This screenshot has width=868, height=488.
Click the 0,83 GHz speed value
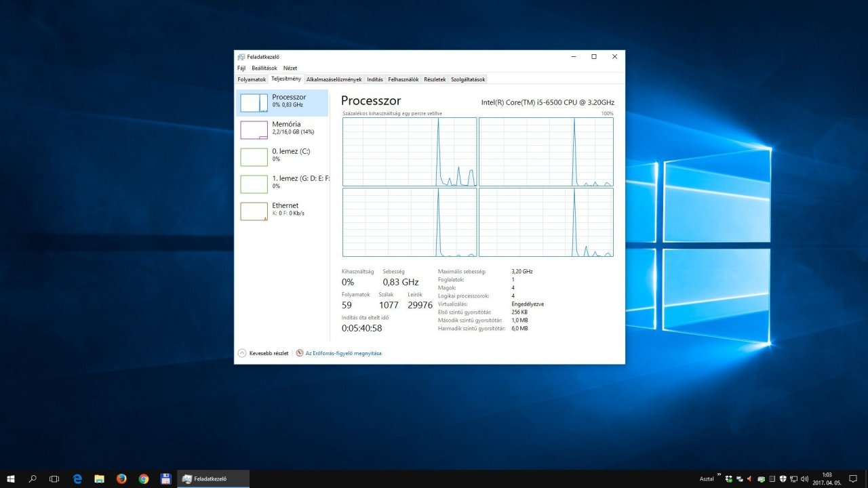click(401, 283)
